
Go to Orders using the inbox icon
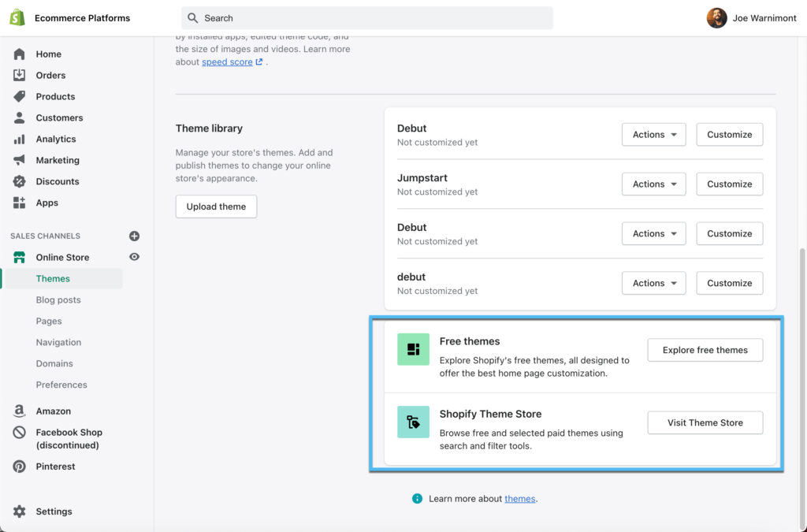pyautogui.click(x=19, y=75)
